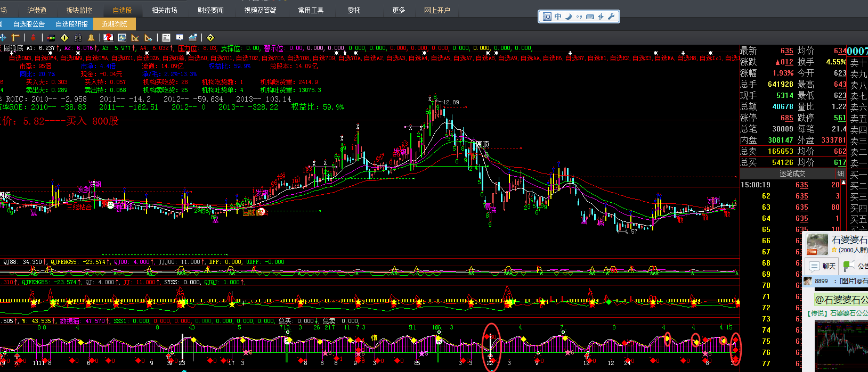Screen dimensions: 868x372
Task: Click the IME traditional/simplified switch icon
Action: click(601, 16)
